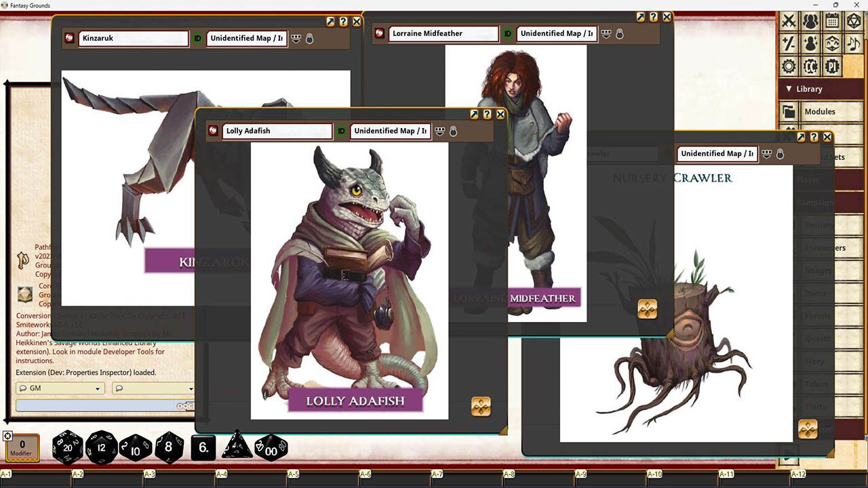Toggle the ID button on Lorraine Midfeather window
The height and width of the screenshot is (488, 868).
507,33
